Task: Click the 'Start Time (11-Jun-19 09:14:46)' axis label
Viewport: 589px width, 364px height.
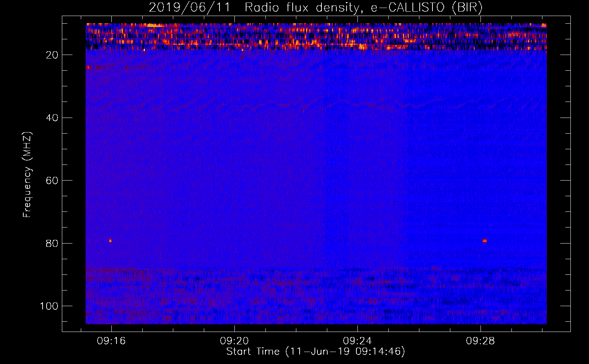Action: (316, 352)
